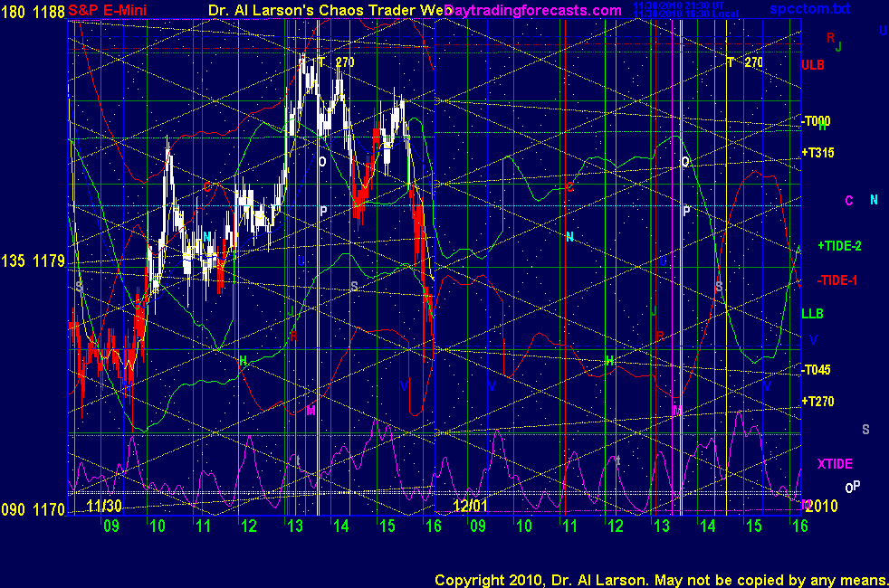
Task: Select the -T000 line label
Action: [x=816, y=121]
